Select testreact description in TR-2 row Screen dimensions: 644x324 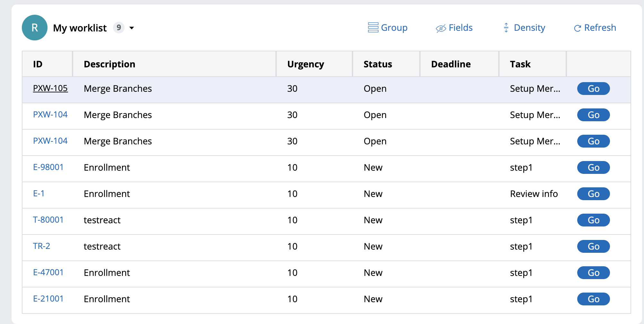102,246
